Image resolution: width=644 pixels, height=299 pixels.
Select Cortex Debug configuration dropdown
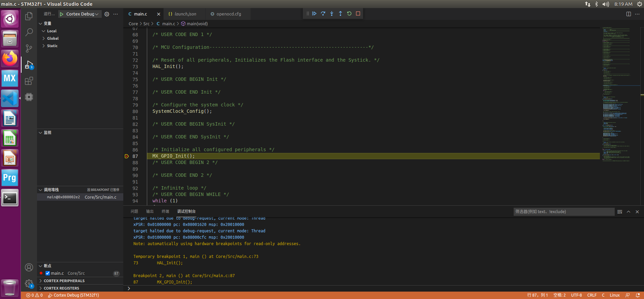(82, 14)
